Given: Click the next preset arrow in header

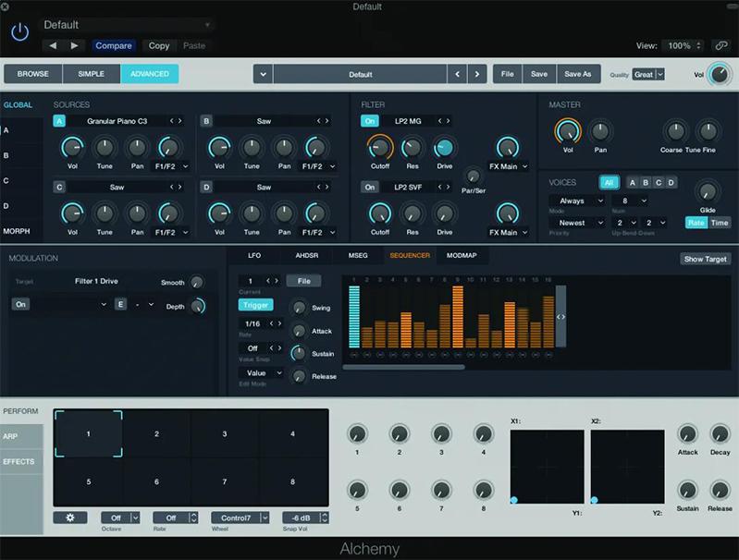Looking at the screenshot, I should [x=74, y=45].
